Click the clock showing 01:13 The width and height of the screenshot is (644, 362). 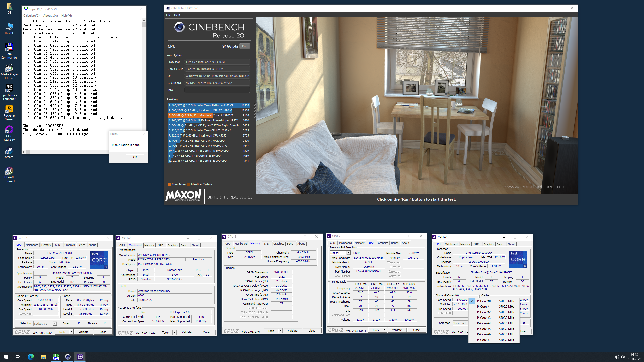pyautogui.click(x=634, y=355)
